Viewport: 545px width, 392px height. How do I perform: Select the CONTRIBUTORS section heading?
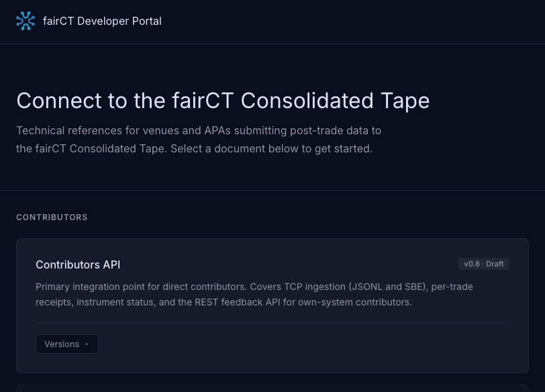[52, 217]
